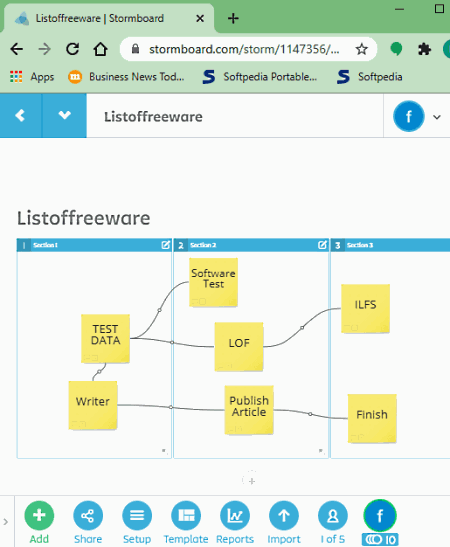Click the add-section plus below board
This screenshot has height=547, width=450.
tap(250, 481)
